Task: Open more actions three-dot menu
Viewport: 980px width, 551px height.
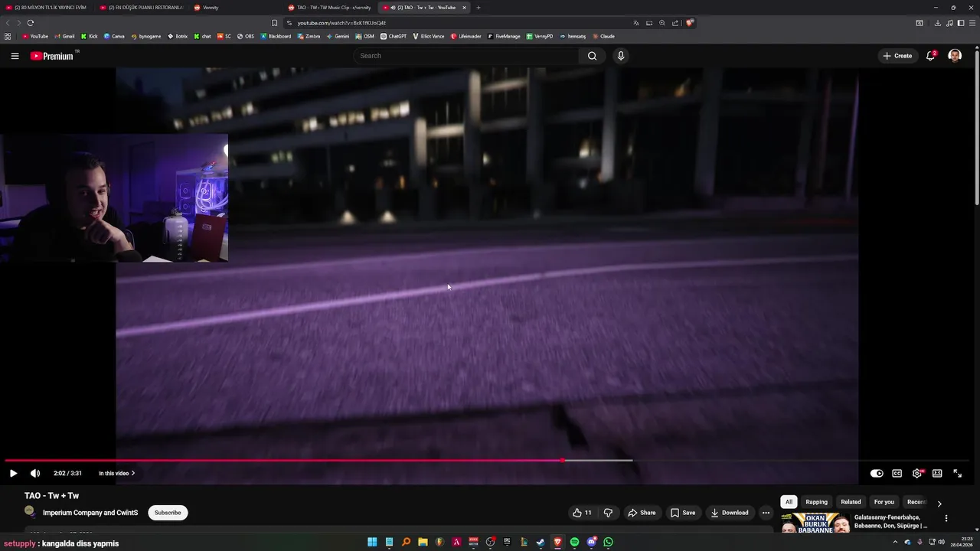Action: point(766,513)
